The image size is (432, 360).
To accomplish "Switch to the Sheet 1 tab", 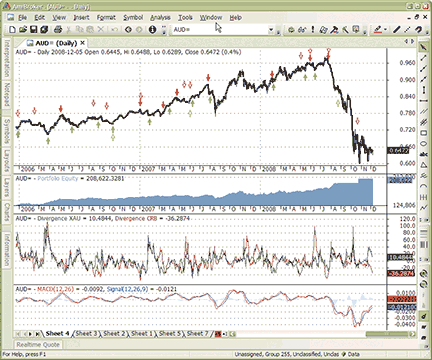I will click(142, 333).
